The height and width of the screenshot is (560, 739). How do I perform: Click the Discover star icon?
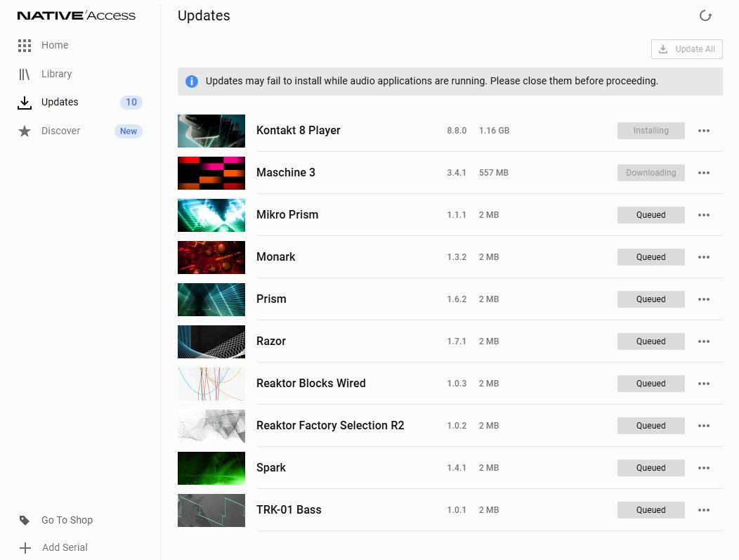[25, 131]
